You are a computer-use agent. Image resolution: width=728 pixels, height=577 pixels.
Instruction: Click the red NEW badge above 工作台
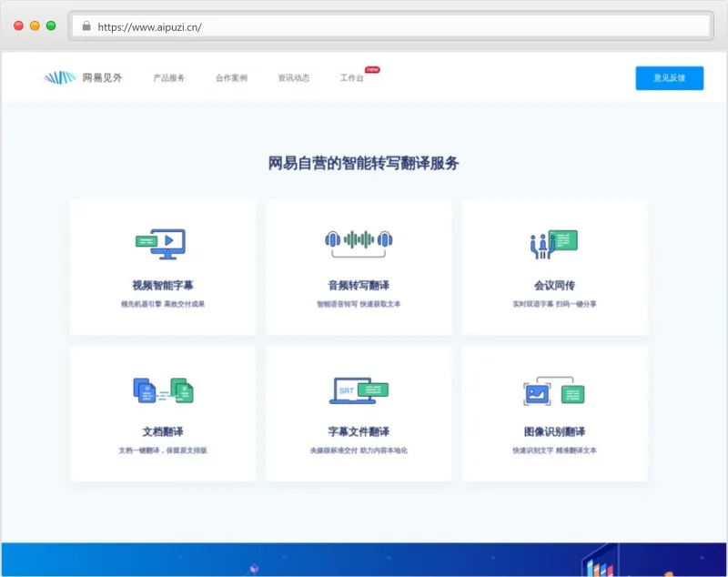[x=371, y=67]
